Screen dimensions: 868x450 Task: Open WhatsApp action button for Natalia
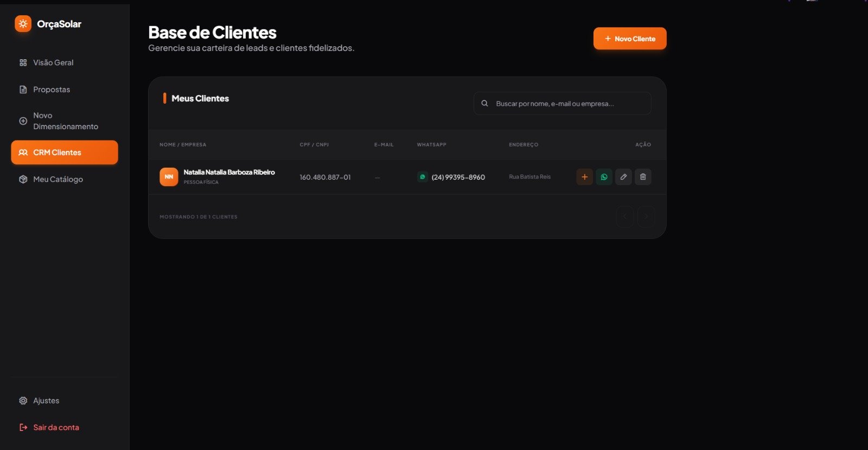coord(604,177)
